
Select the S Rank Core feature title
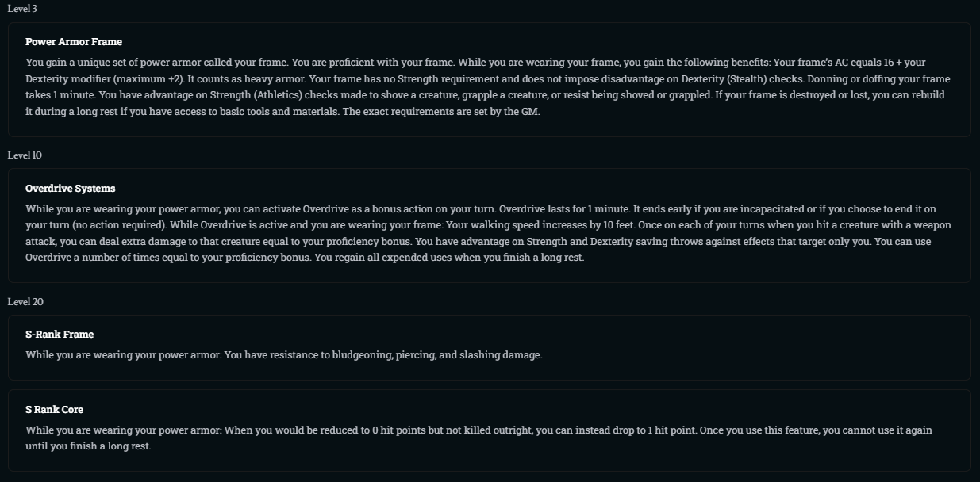click(54, 410)
